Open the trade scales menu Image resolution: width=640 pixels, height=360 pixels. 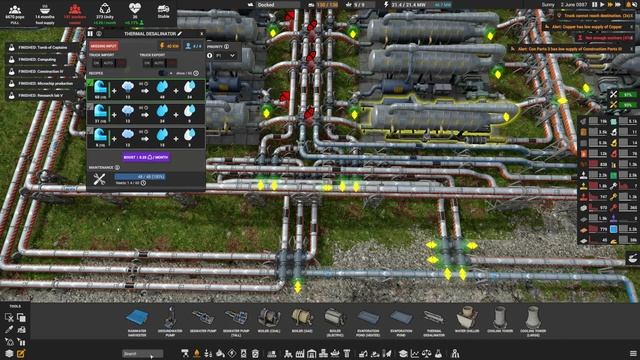coord(427,353)
